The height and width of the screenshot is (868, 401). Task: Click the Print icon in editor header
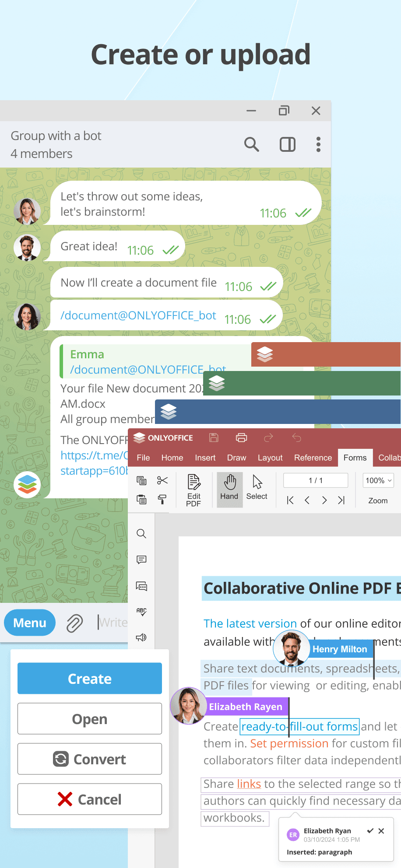click(242, 437)
